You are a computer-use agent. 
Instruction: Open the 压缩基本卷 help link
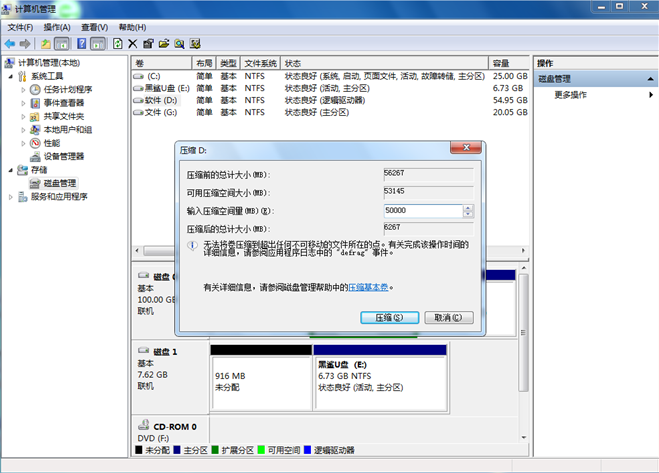click(x=368, y=287)
